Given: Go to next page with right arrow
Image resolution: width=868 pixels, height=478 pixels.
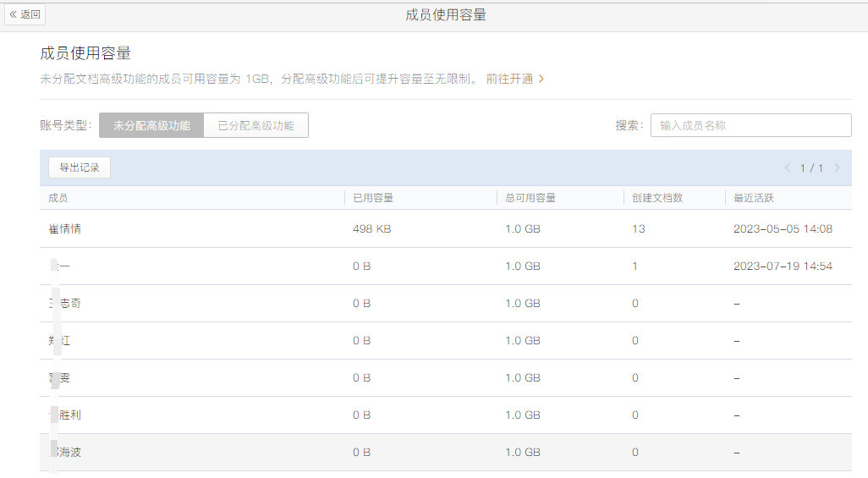Looking at the screenshot, I should [837, 168].
